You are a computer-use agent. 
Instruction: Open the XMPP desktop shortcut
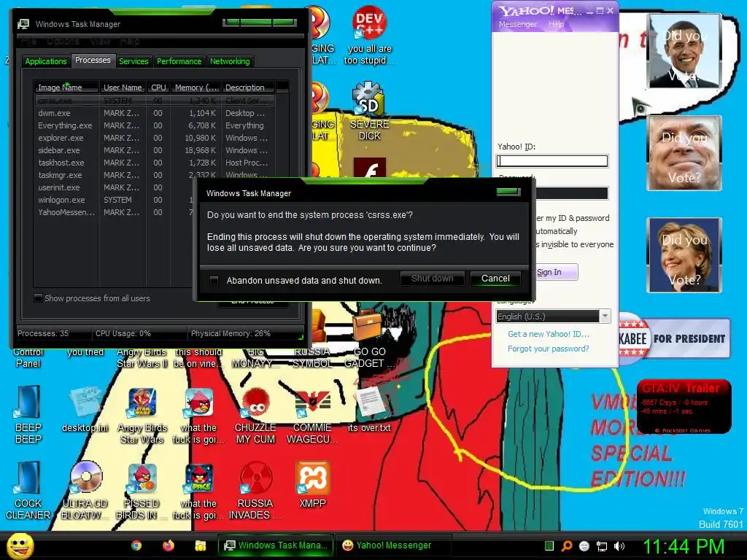pos(312,485)
